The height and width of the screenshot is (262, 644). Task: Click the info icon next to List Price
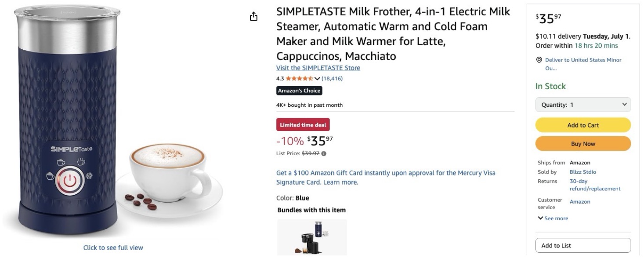324,153
